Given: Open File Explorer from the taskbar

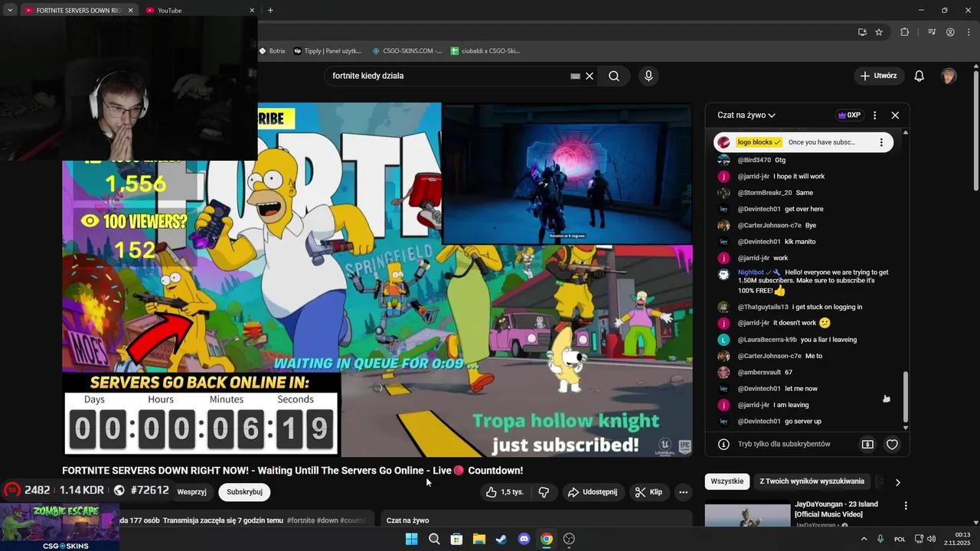Looking at the screenshot, I should click(x=479, y=539).
